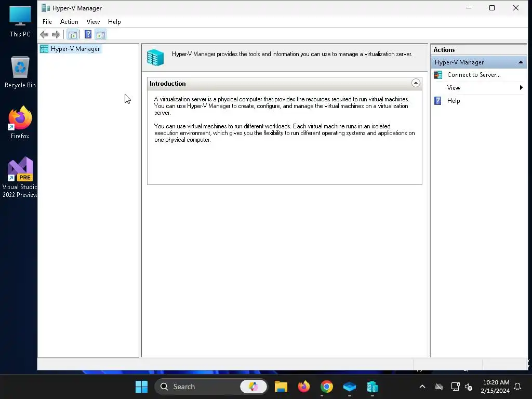Show hidden system tray icons
Image resolution: width=532 pixels, height=399 pixels.
[x=422, y=387]
